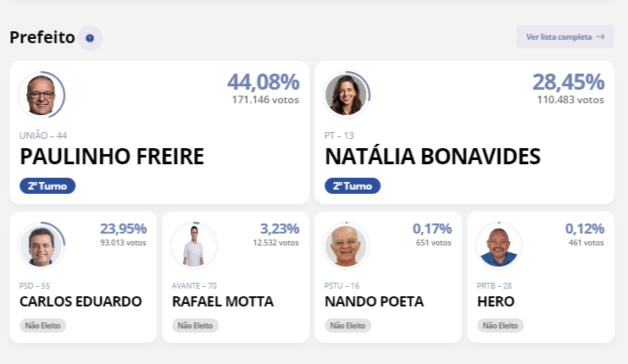Click Carlos Eduardo's candidate photo
The width and height of the screenshot is (628, 364).
(x=40, y=245)
